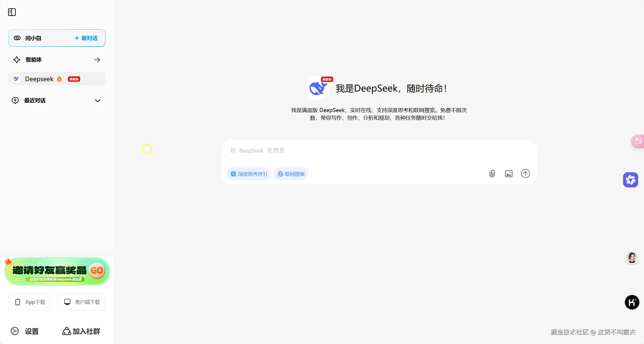This screenshot has height=344, width=644.
Task: Select 问小白 in the sidebar
Action: (33, 38)
